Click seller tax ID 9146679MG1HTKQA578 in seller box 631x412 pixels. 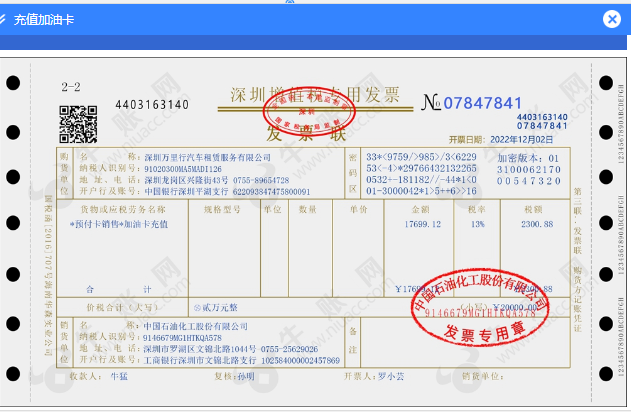[x=182, y=338]
